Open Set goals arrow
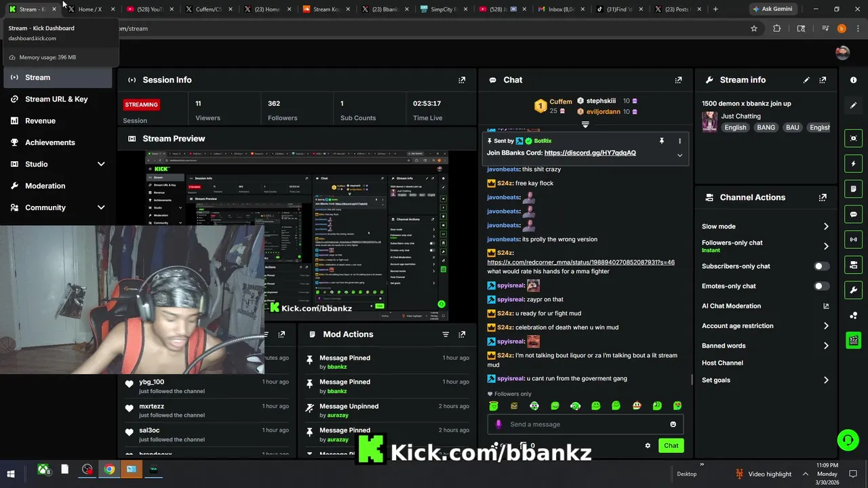 coord(826,380)
